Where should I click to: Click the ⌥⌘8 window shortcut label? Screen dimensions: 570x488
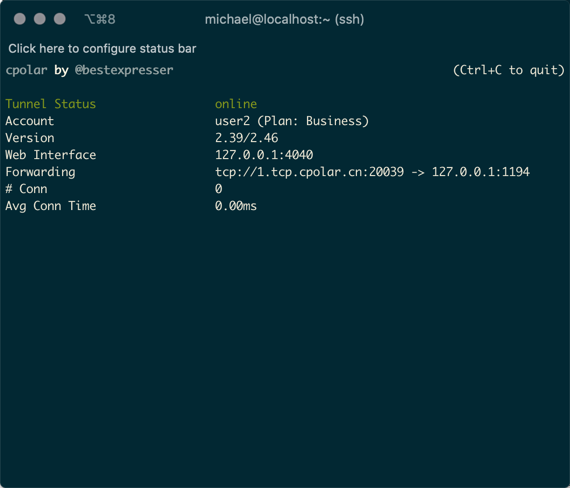click(x=100, y=19)
